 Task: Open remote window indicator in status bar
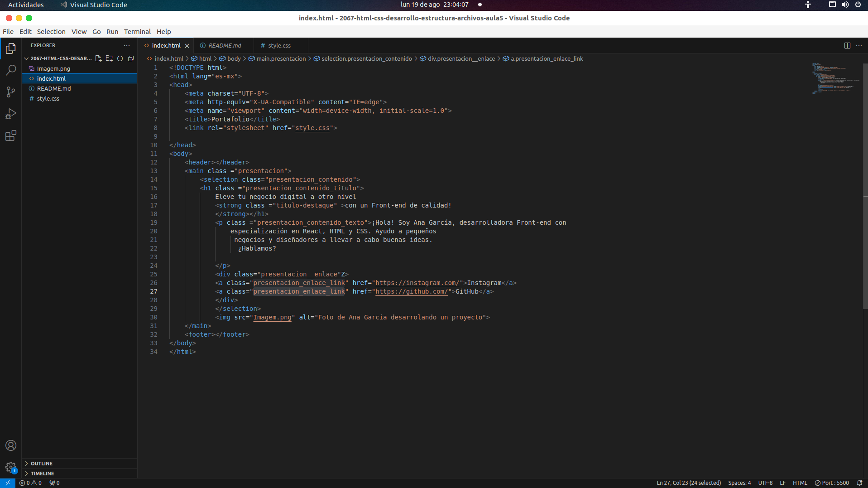[x=8, y=483]
